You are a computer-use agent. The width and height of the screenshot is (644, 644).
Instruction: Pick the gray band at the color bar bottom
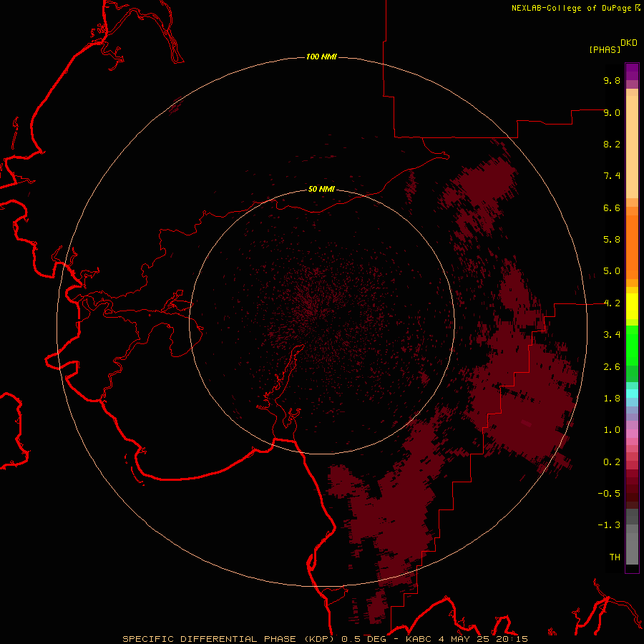click(632, 549)
